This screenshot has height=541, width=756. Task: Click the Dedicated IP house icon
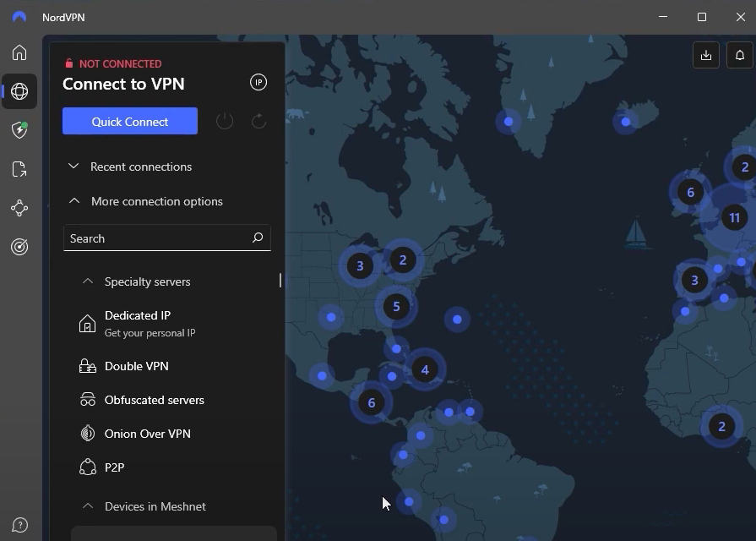[87, 324]
